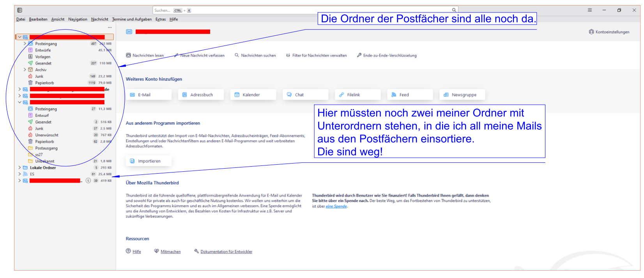This screenshot has width=644, height=278.
Task: Click the Vorlagen templates folder icon
Action: (30, 57)
